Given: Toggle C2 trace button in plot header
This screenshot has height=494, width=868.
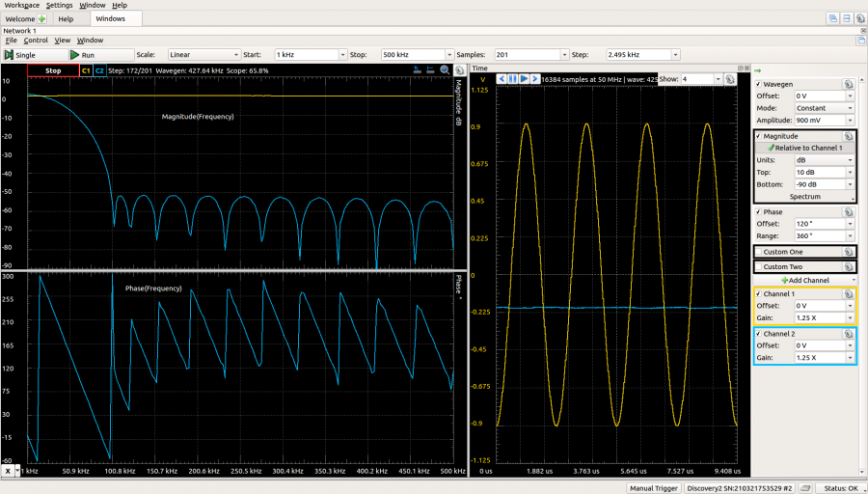Looking at the screenshot, I should coord(99,70).
